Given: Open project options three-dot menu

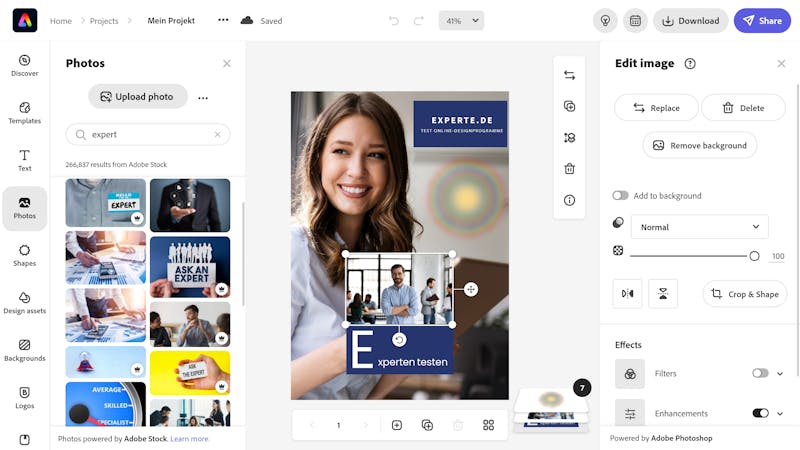Looking at the screenshot, I should point(223,20).
